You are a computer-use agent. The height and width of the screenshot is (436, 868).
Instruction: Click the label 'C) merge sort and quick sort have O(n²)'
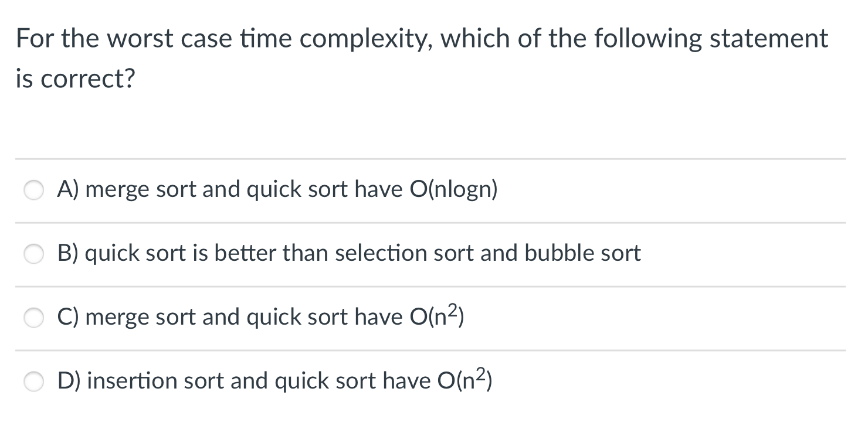(261, 317)
